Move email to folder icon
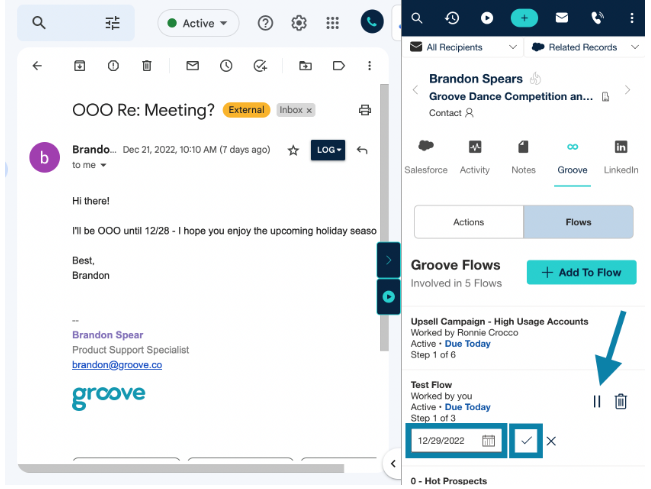Viewport: 651px width, 489px height. (x=306, y=66)
